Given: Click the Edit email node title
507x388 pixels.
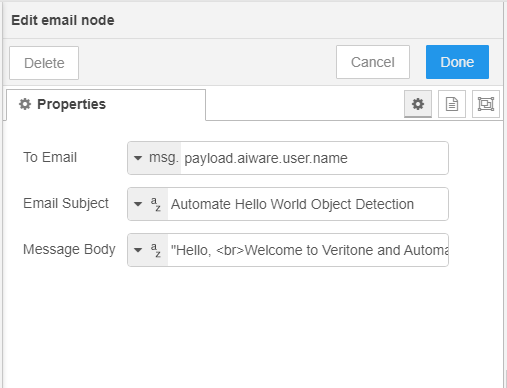Looking at the screenshot, I should pos(63,20).
